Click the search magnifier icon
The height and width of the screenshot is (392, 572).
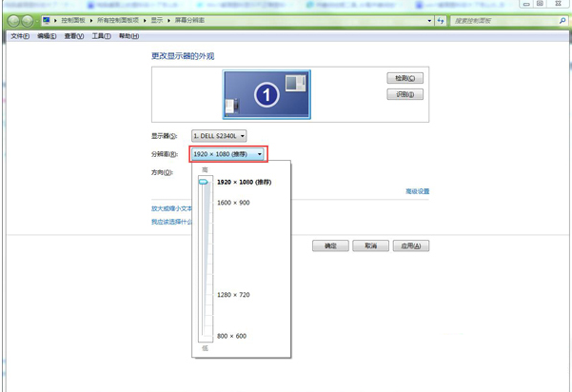[x=562, y=20]
